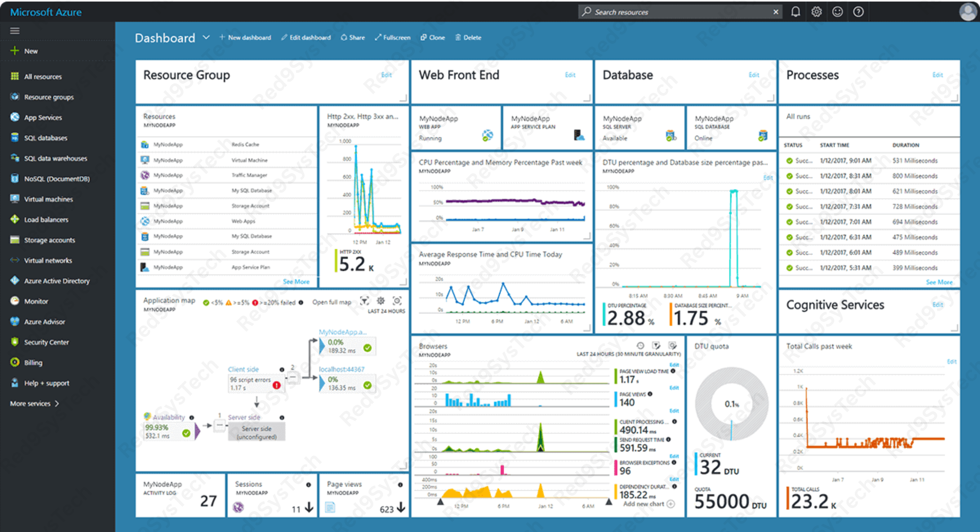Expand the Dashboard selector dropdown arrow
This screenshot has height=532, width=980.
206,37
